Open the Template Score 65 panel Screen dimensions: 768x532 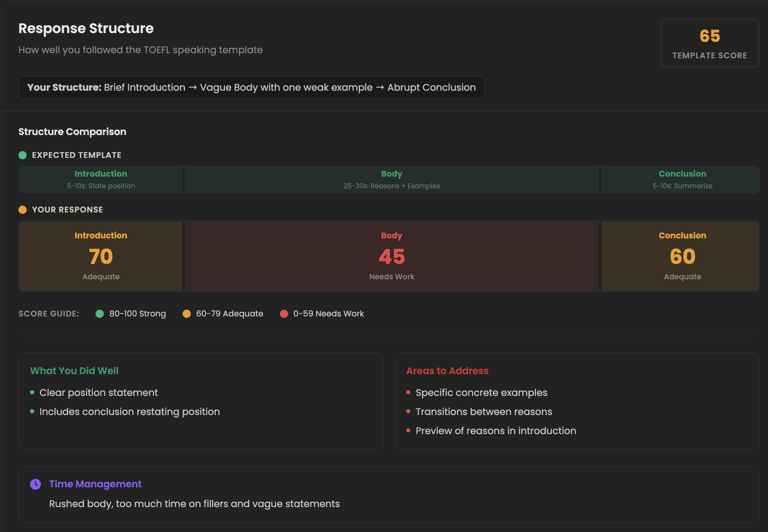(x=709, y=43)
